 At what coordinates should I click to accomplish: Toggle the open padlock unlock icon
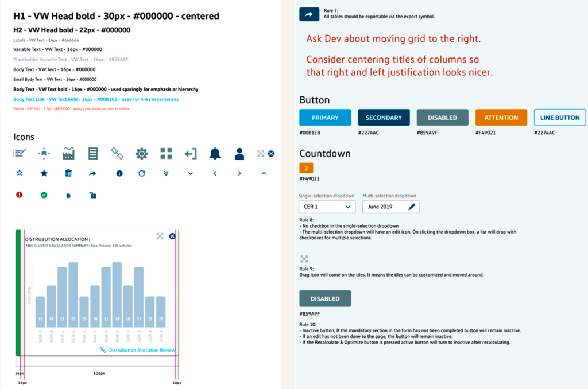click(92, 195)
